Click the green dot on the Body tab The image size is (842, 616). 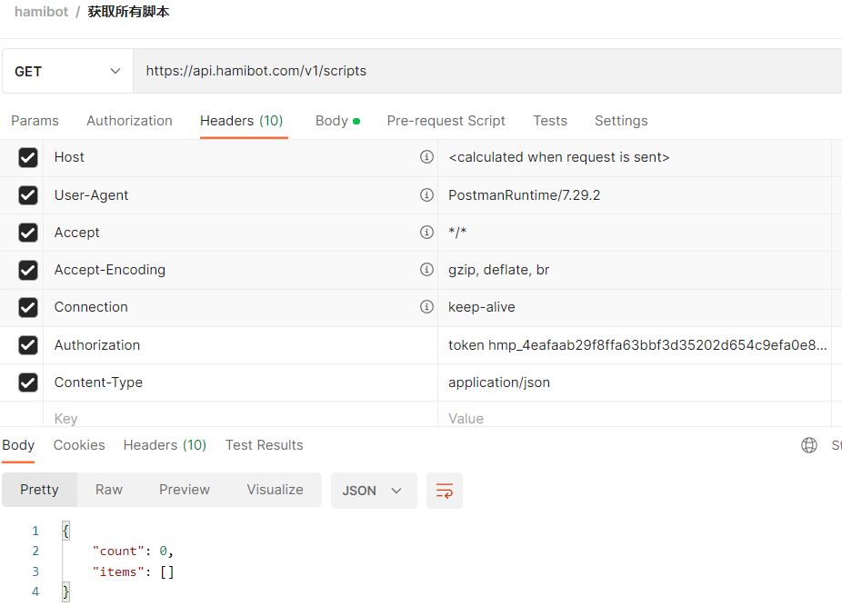[x=355, y=118]
